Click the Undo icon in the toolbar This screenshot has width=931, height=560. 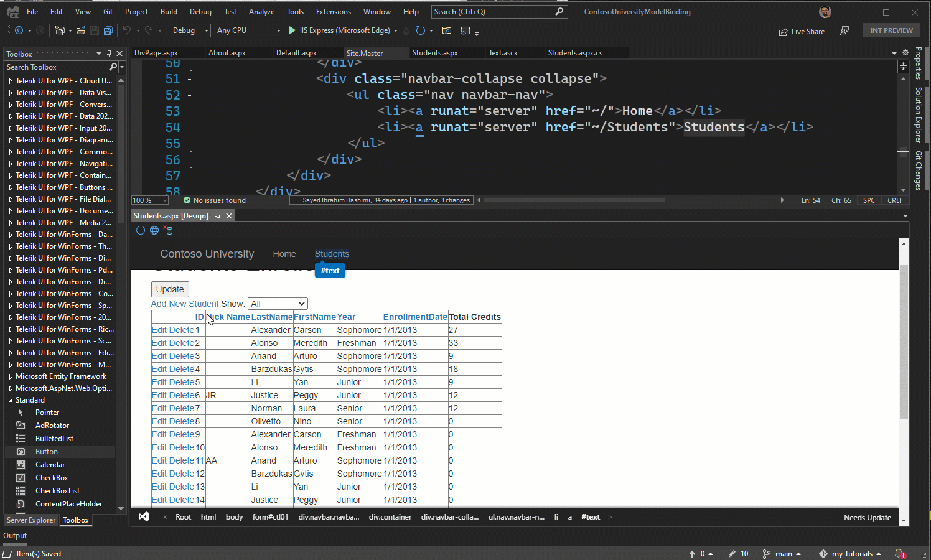point(128,30)
